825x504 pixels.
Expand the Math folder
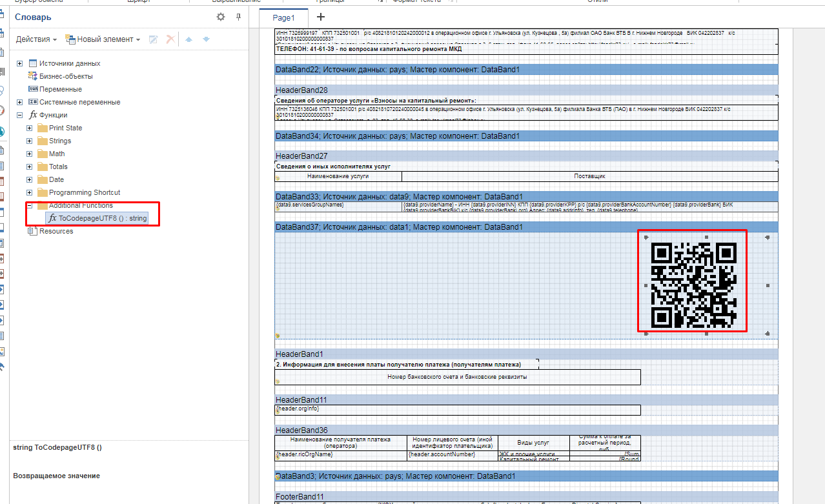[x=29, y=154]
